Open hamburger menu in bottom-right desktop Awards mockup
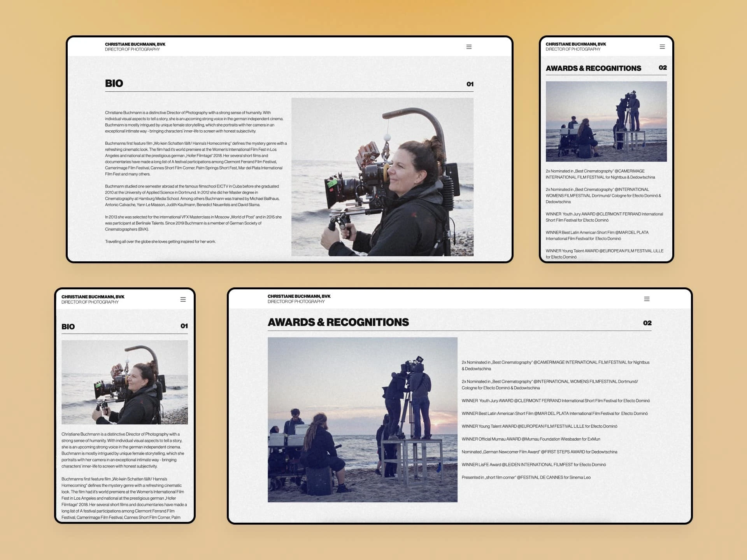Image resolution: width=747 pixels, height=560 pixels. pyautogui.click(x=647, y=299)
